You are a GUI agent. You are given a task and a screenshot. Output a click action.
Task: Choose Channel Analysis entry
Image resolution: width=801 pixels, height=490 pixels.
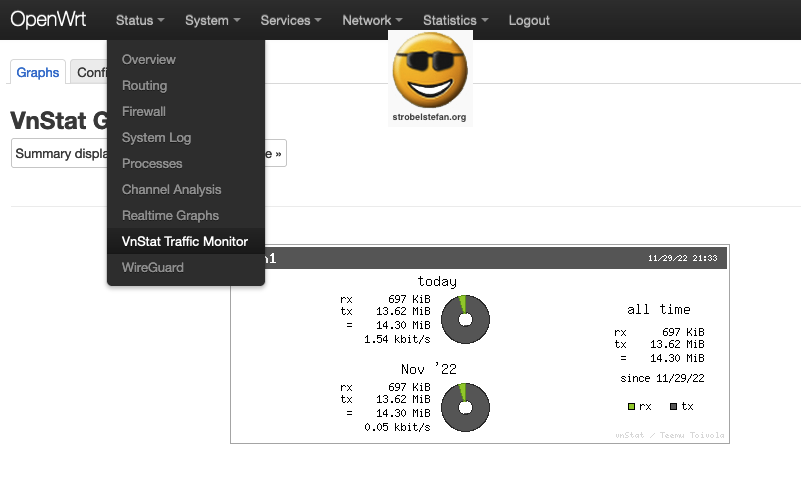pyautogui.click(x=186, y=190)
